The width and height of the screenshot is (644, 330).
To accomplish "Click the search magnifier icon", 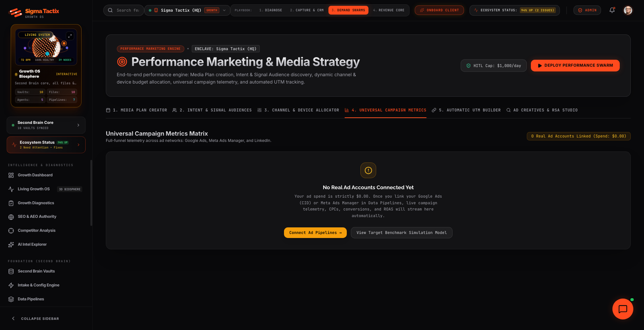I will tap(110, 10).
